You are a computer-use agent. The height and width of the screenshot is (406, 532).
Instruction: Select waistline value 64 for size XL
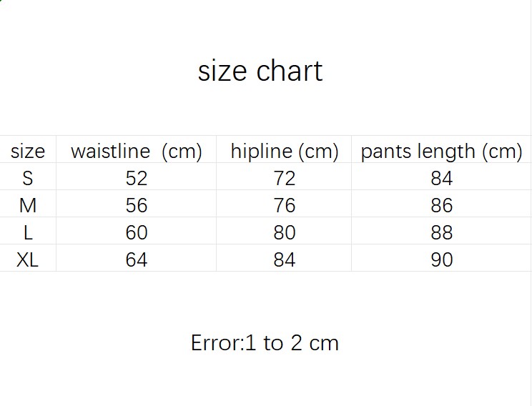(136, 259)
